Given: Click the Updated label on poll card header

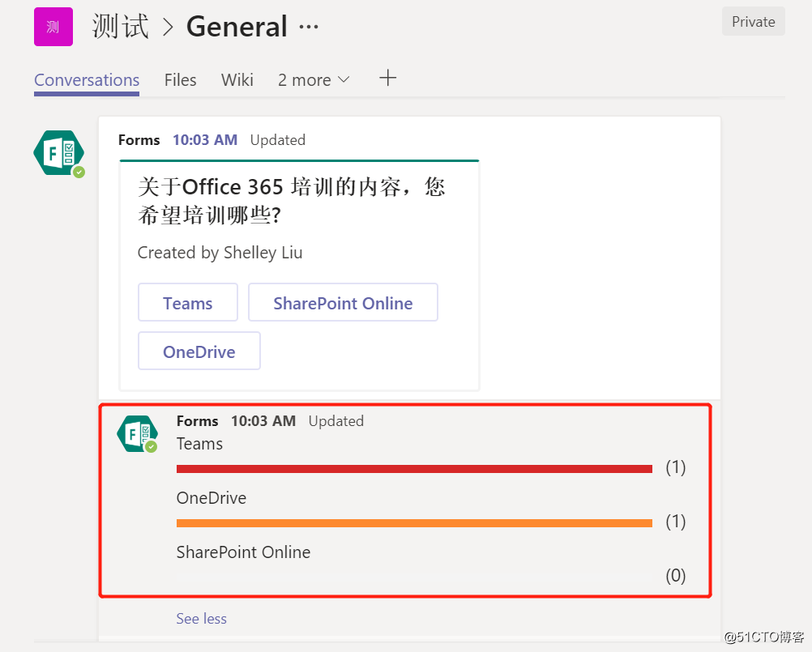Looking at the screenshot, I should (278, 140).
